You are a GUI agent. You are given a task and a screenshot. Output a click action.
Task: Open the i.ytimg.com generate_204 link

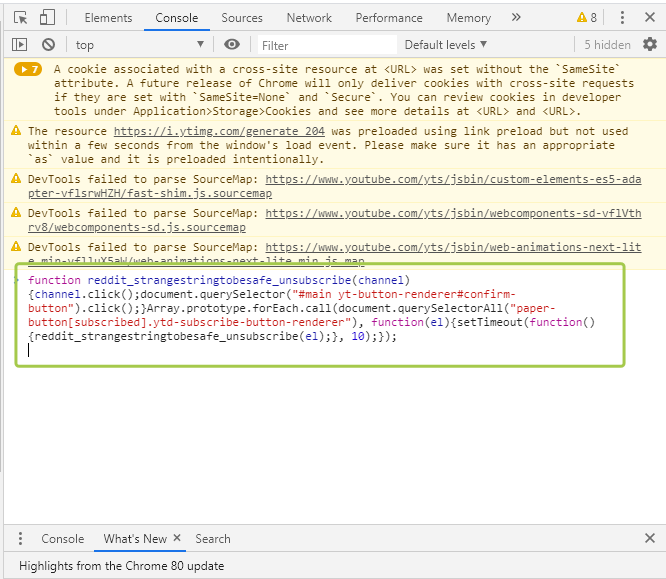(219, 131)
